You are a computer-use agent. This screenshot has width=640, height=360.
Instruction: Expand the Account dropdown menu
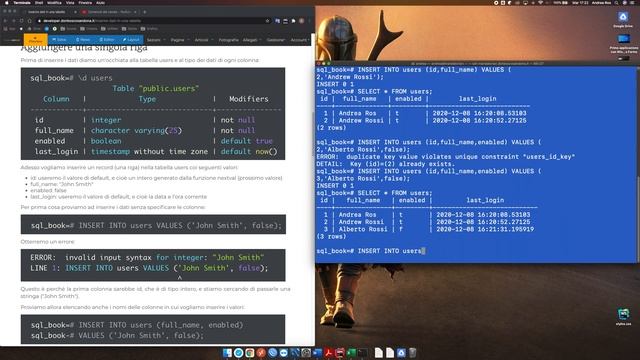(300, 40)
